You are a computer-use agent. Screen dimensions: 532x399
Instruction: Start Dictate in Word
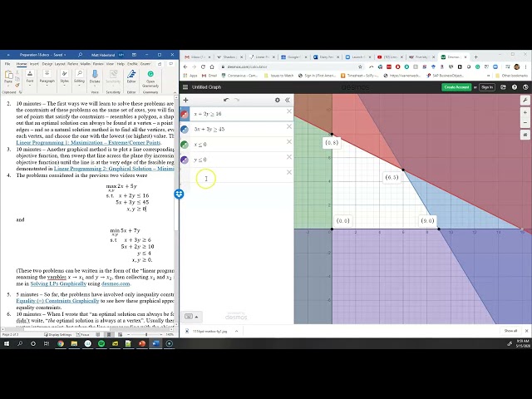pos(95,77)
